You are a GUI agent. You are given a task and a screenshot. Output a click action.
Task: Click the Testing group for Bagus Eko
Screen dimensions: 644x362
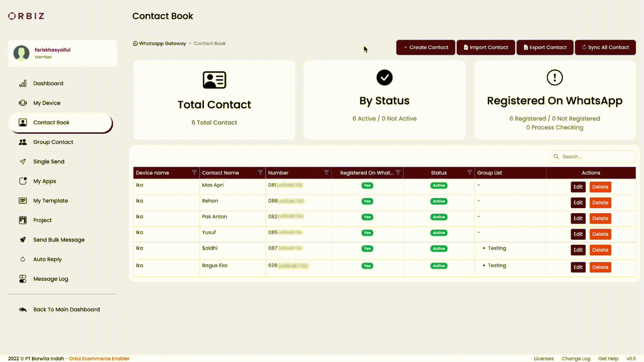click(x=497, y=265)
